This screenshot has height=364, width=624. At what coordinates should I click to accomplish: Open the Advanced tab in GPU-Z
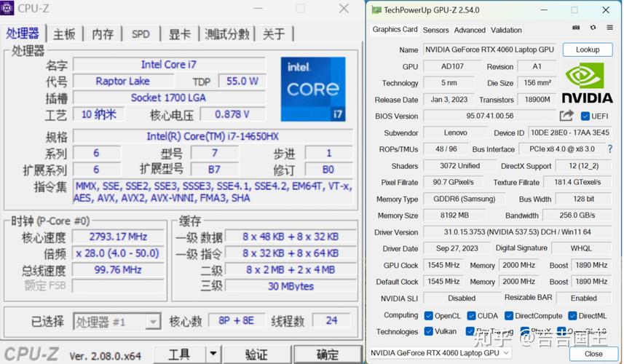pyautogui.click(x=470, y=31)
